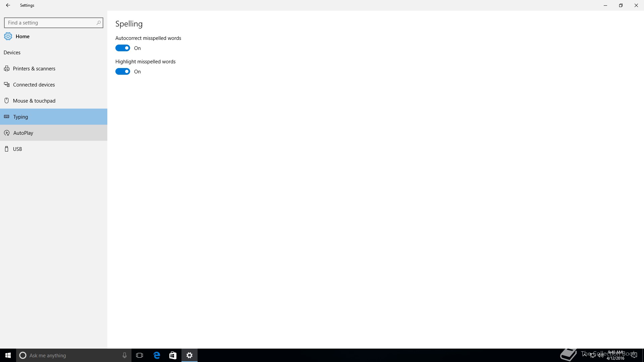This screenshot has height=362, width=644.
Task: Select the Typing category
Action: 20,117
